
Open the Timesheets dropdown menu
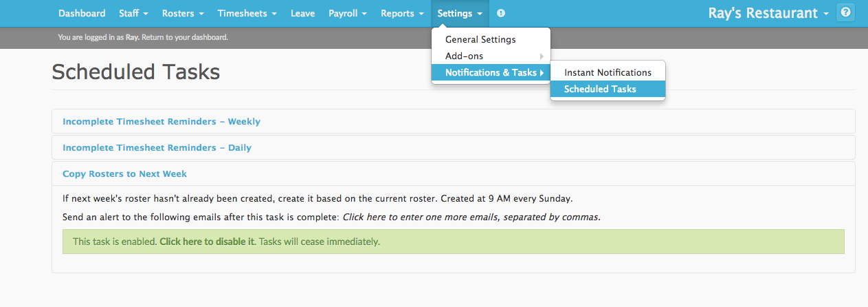pos(247,13)
